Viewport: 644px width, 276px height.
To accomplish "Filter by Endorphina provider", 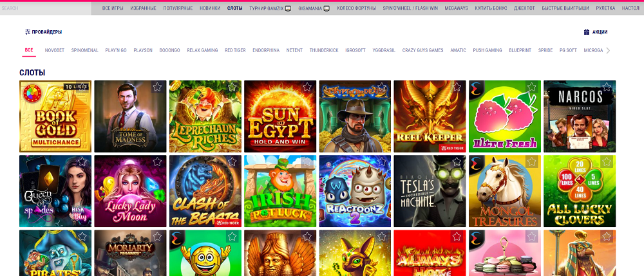I will pyautogui.click(x=266, y=50).
